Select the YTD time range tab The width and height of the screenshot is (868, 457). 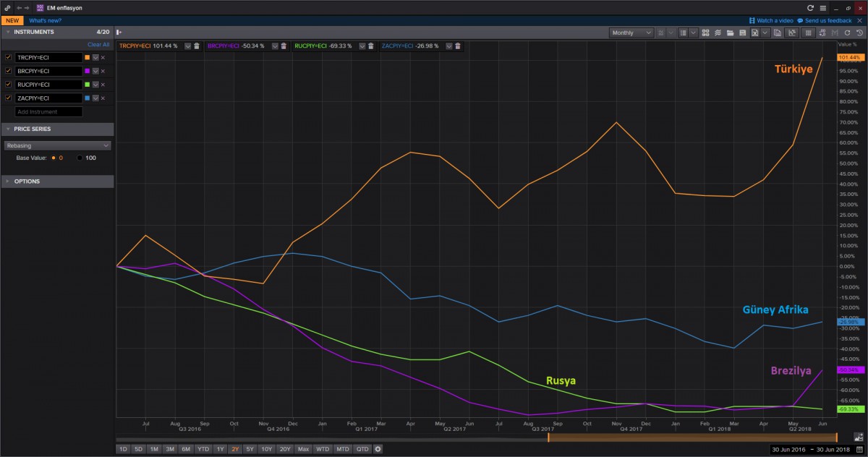[x=203, y=449]
